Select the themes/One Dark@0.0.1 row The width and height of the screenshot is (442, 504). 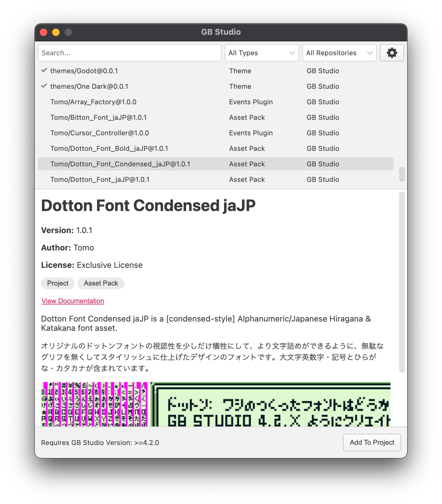pyautogui.click(x=216, y=86)
